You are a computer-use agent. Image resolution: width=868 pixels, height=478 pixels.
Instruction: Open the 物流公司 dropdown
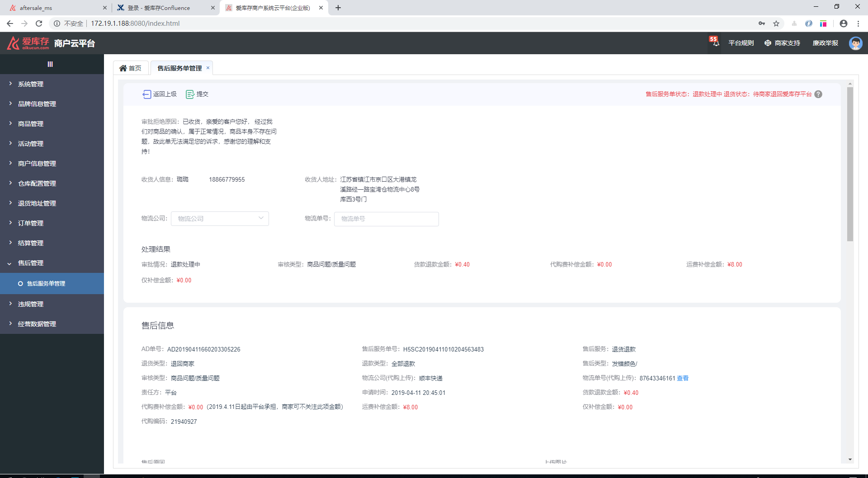click(220, 219)
